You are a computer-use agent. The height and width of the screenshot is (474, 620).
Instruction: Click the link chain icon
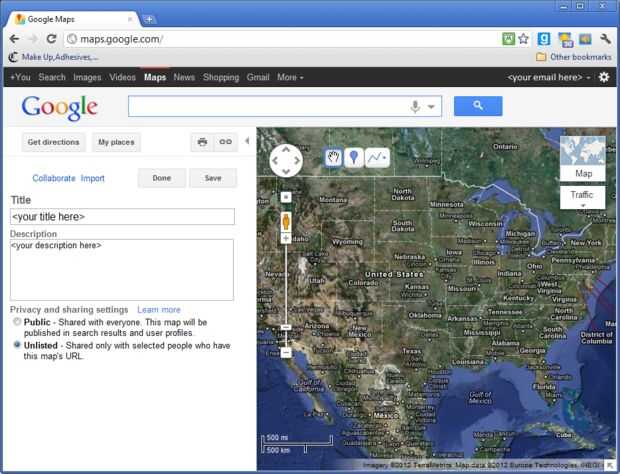pyautogui.click(x=226, y=142)
